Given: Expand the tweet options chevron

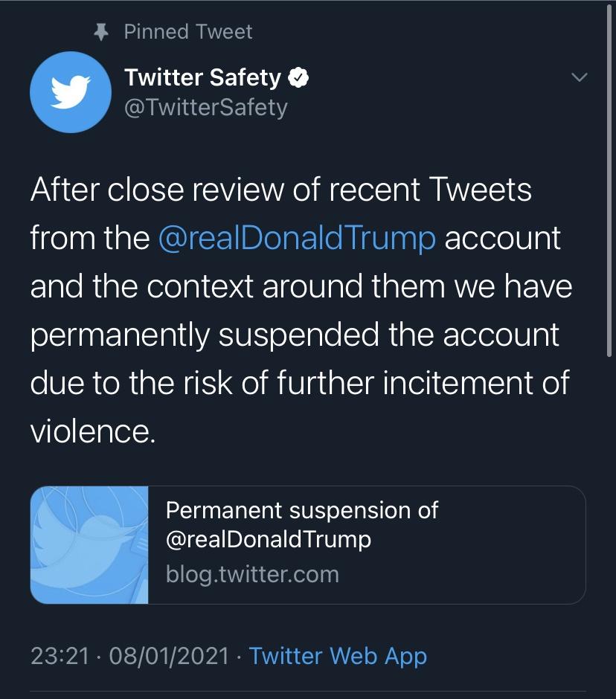Looking at the screenshot, I should coord(578,78).
